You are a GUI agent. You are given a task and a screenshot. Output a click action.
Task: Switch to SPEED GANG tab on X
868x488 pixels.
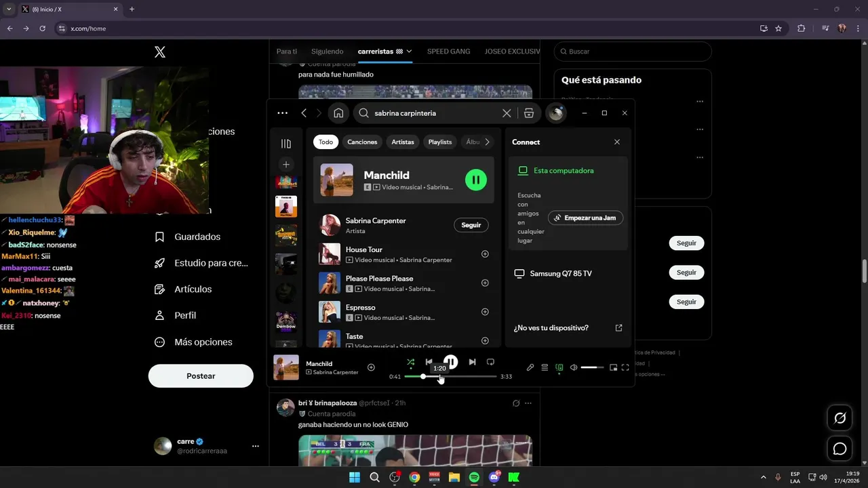[x=449, y=52]
